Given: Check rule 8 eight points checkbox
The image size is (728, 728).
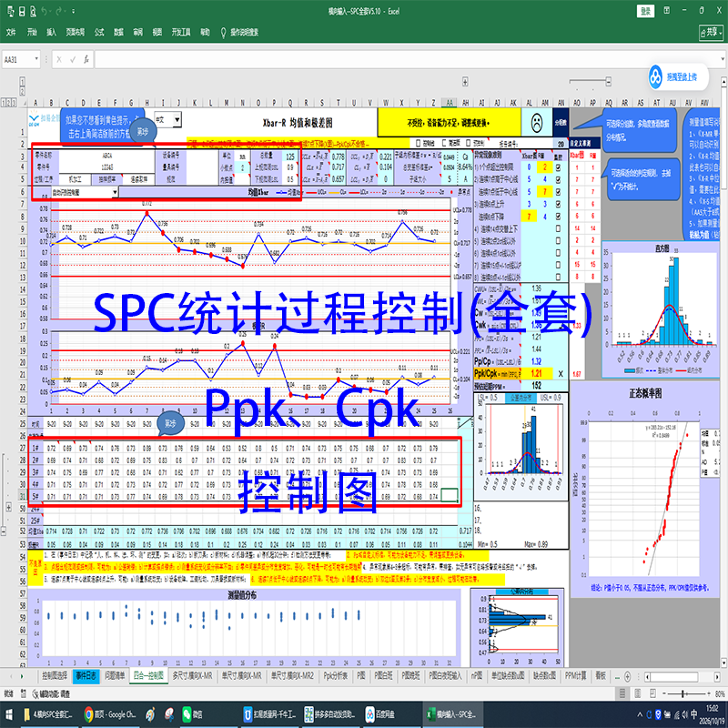Looking at the screenshot, I should point(558,278).
